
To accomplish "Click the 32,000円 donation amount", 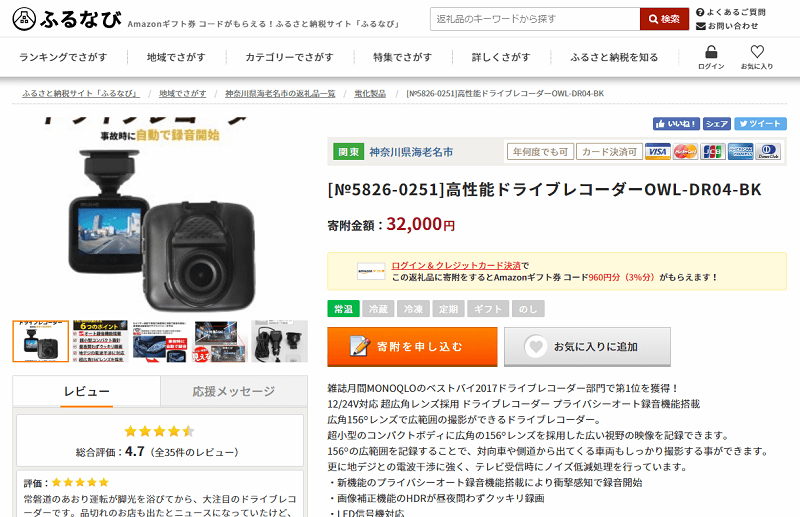I will [x=420, y=224].
